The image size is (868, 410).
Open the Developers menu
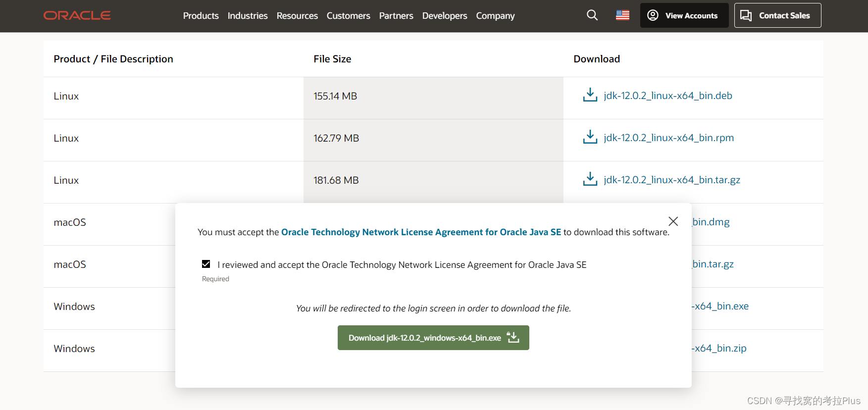445,16
